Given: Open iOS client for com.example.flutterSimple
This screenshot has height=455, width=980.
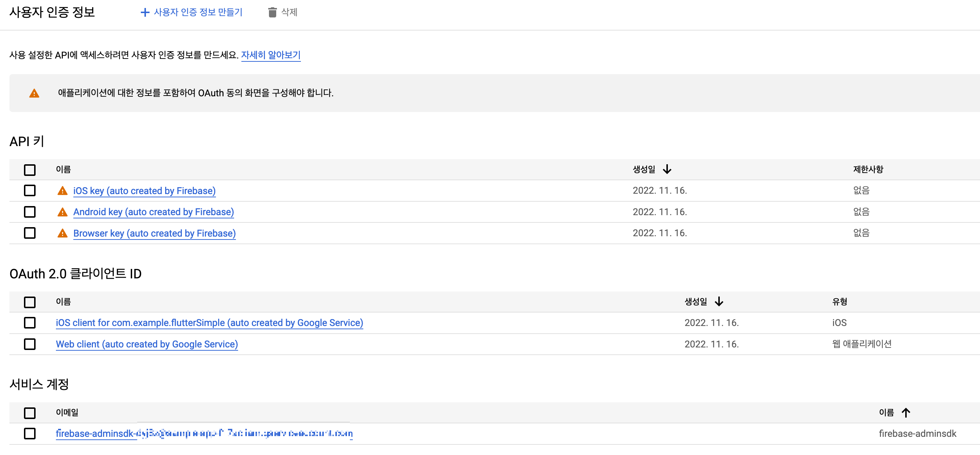Looking at the screenshot, I should pyautogui.click(x=209, y=323).
